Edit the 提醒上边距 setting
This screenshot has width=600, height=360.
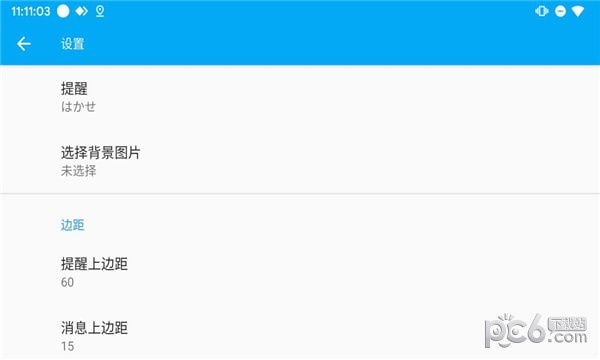pos(300,272)
